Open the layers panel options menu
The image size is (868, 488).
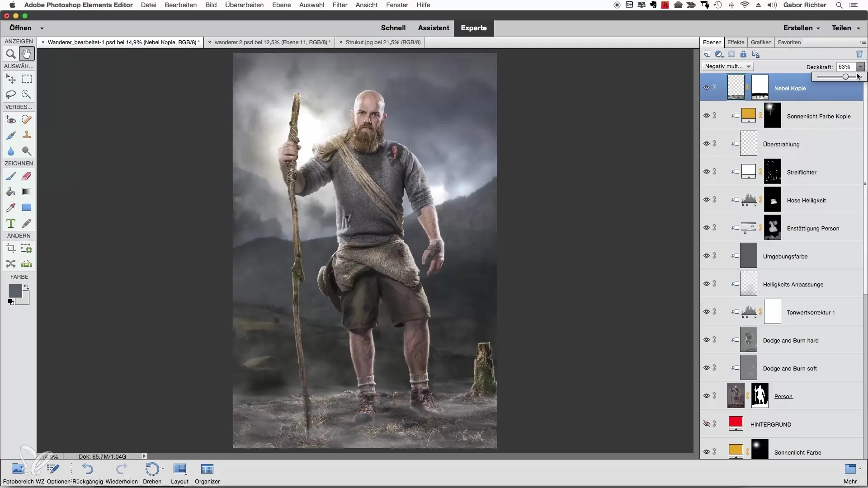click(x=862, y=42)
